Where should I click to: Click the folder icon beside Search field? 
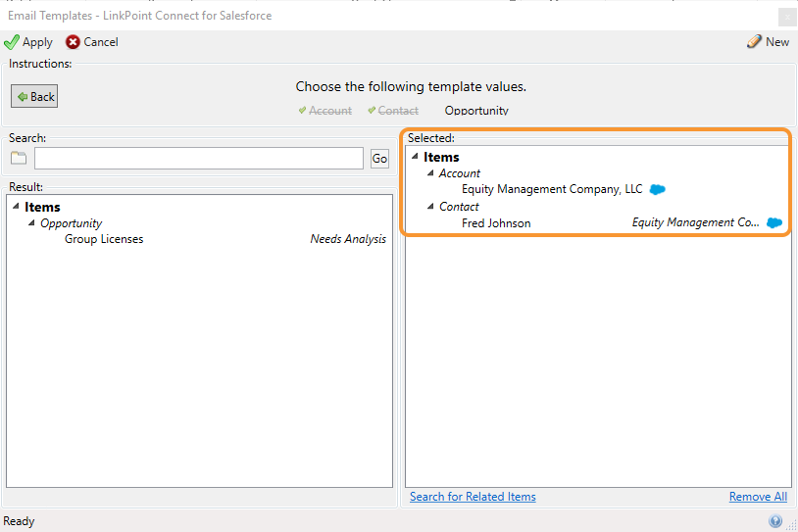tap(19, 158)
